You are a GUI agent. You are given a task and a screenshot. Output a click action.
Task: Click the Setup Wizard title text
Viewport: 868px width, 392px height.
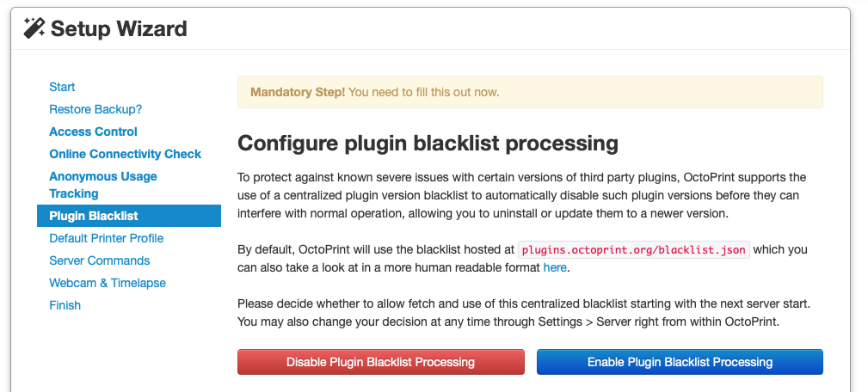(119, 29)
